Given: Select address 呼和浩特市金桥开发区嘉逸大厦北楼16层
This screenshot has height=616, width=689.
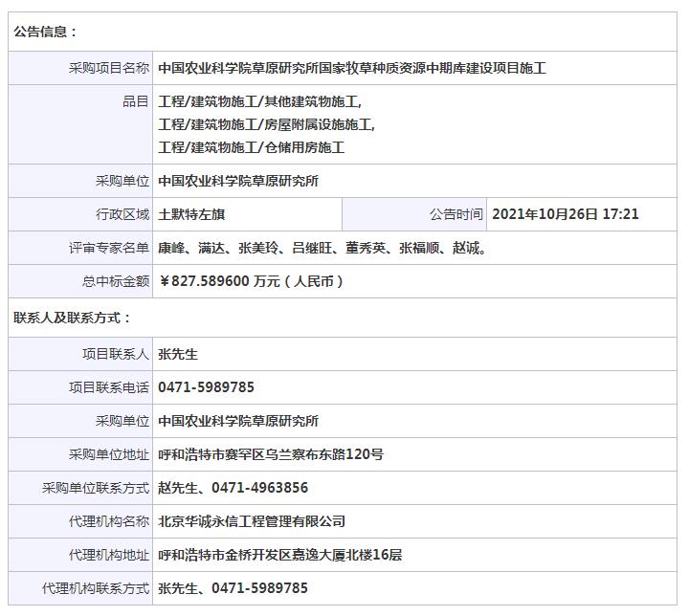Looking at the screenshot, I should point(279,555).
